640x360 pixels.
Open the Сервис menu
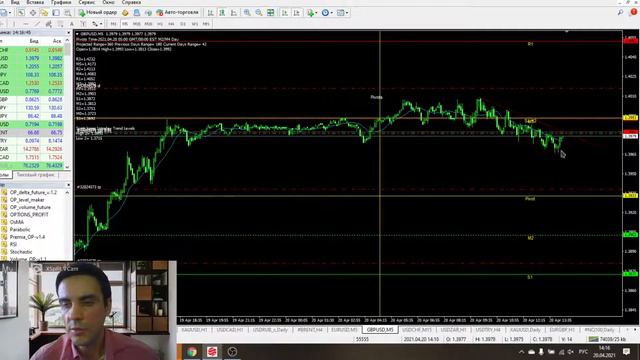(x=87, y=2)
